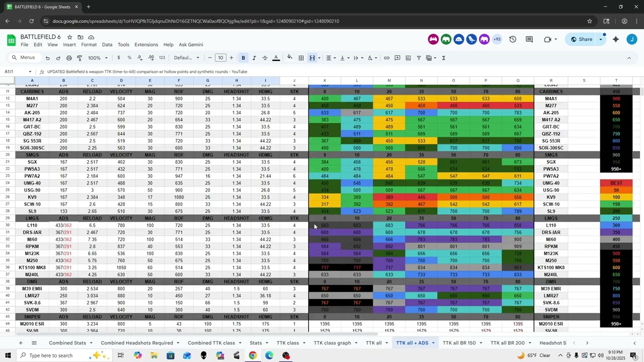
Task: Open the font family dropdown
Action: 187,58
